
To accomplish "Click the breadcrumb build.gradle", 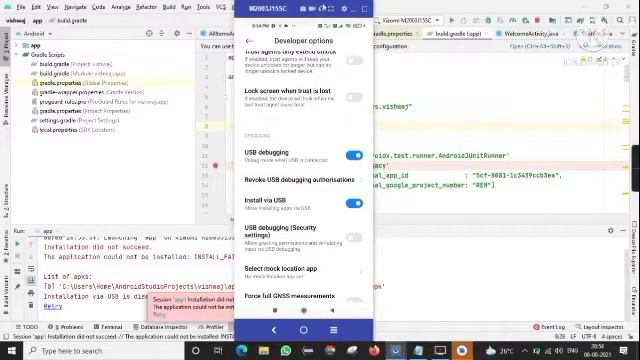I will pyautogui.click(x=68, y=20).
